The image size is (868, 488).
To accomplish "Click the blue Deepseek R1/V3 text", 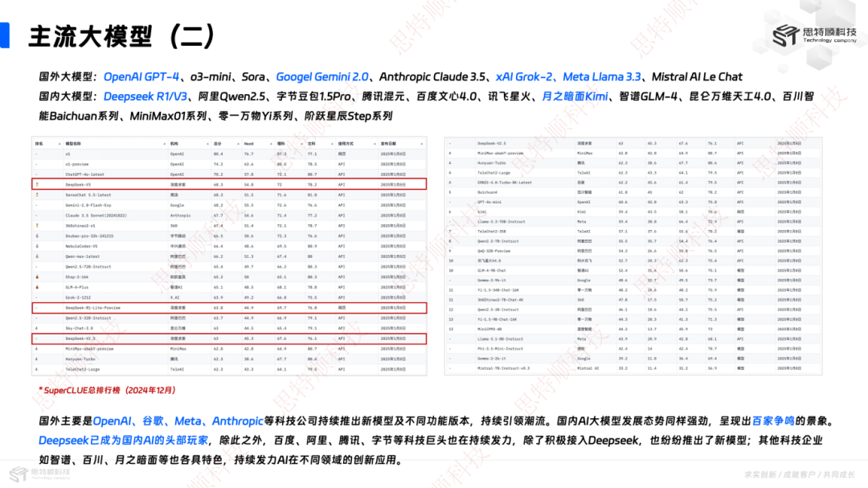I will click(x=145, y=96).
